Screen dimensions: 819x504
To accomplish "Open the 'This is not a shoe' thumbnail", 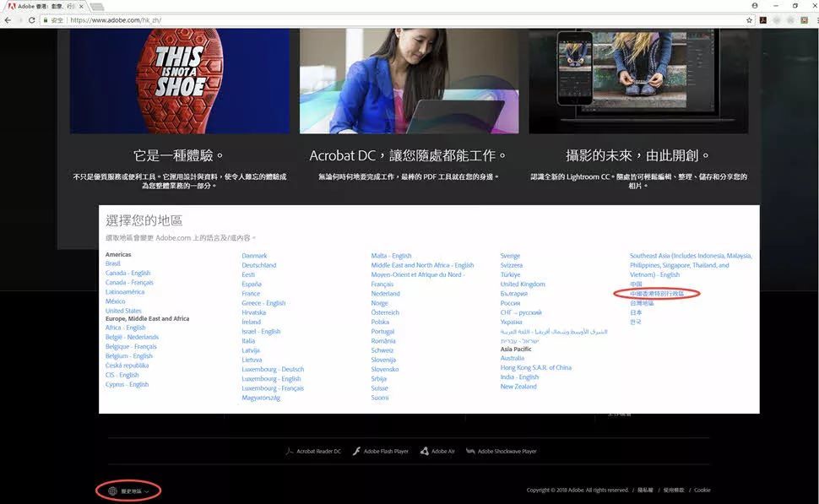I will click(x=180, y=81).
